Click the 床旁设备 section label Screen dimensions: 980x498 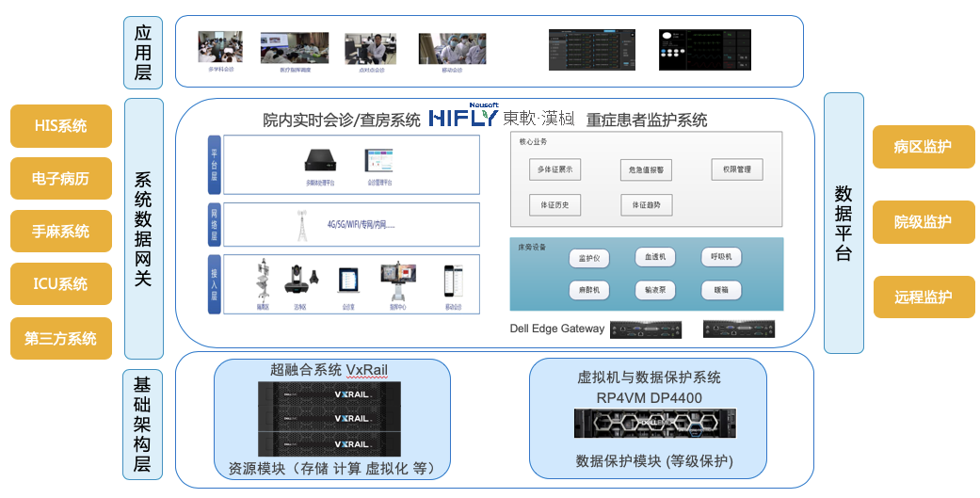tap(532, 248)
